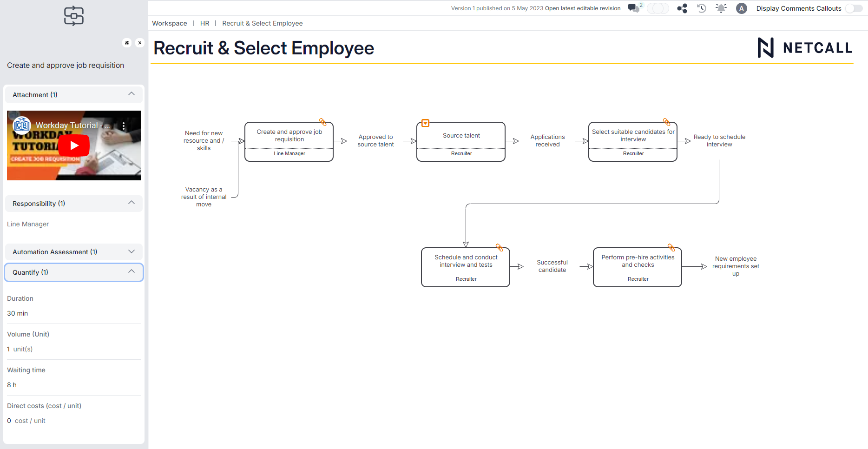Click the notifications bell icon
Screen dimensions: 868x449
pyautogui.click(x=721, y=8)
